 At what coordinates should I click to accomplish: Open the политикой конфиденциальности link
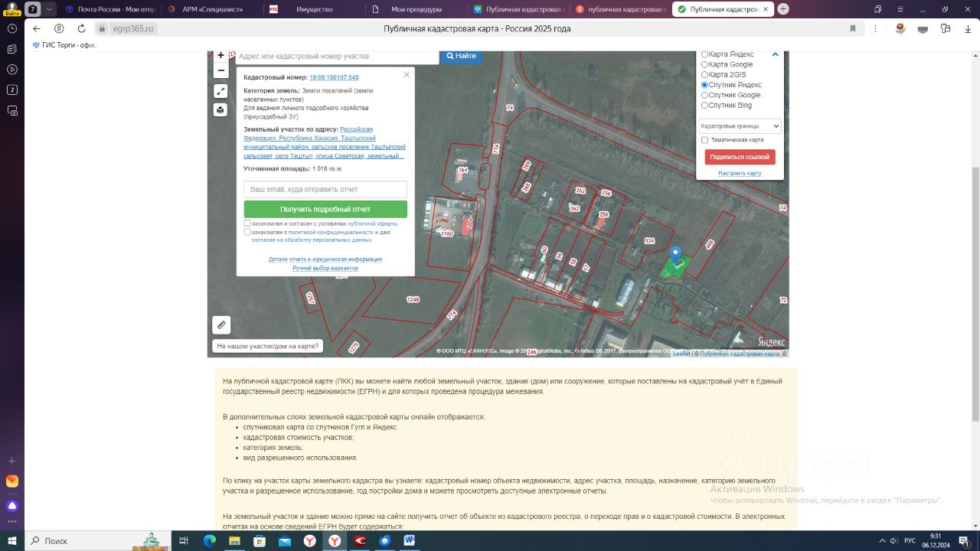pyautogui.click(x=331, y=232)
